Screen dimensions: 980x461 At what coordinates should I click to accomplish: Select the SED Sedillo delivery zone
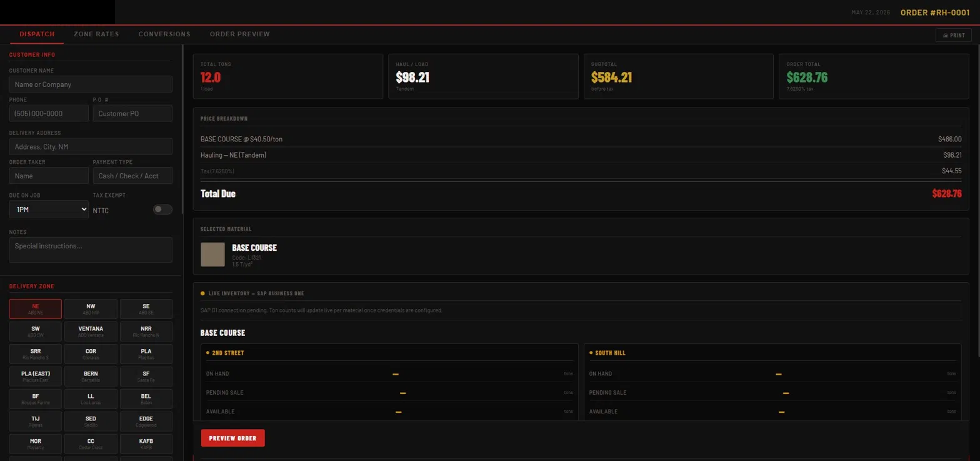(91, 422)
